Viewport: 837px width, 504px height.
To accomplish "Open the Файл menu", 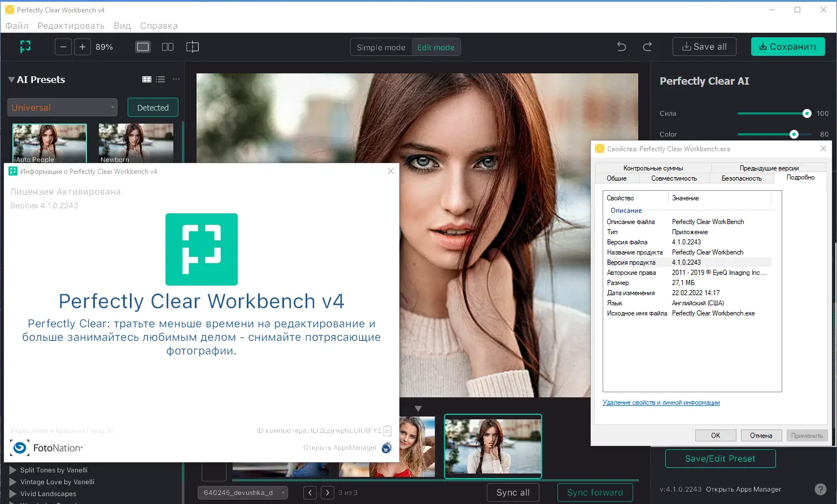I will (x=16, y=25).
